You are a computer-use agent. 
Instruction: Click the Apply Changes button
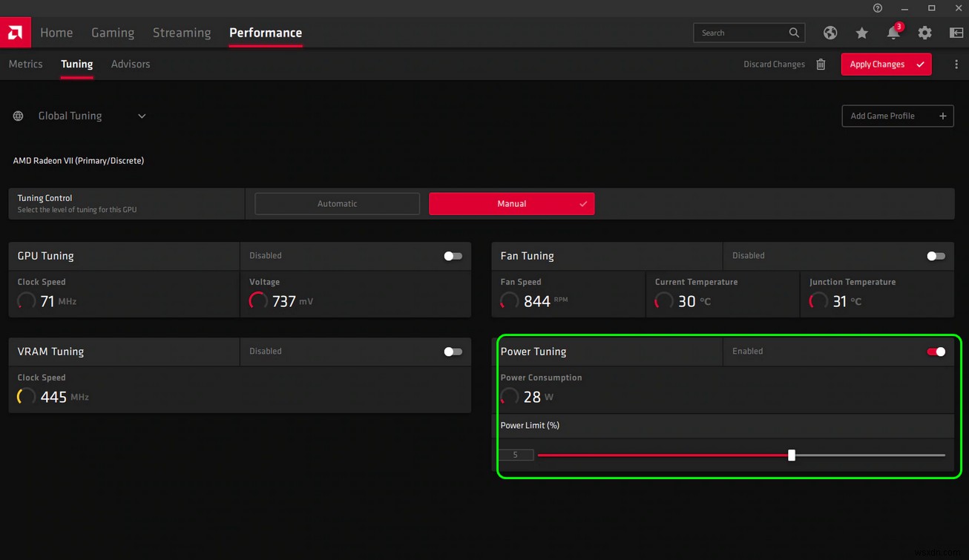coord(886,65)
